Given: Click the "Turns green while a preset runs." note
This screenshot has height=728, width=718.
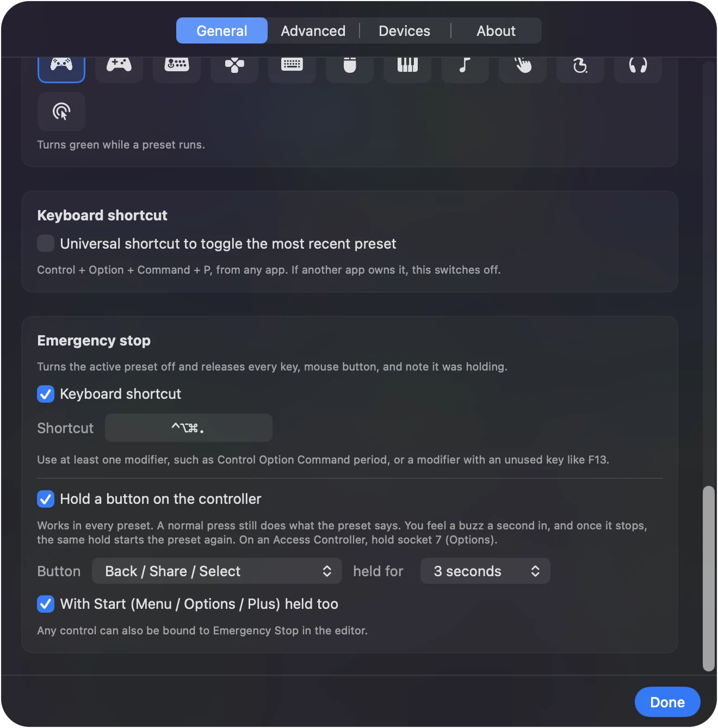Looking at the screenshot, I should point(121,145).
